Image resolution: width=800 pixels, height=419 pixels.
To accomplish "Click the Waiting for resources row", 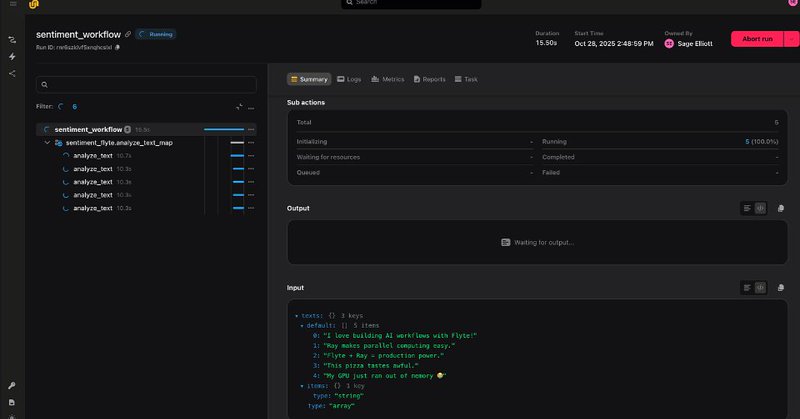I will tap(414, 157).
